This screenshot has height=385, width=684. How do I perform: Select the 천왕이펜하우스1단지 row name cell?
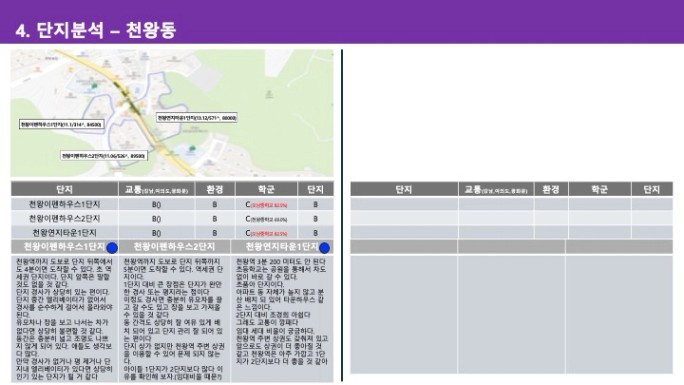pos(65,204)
